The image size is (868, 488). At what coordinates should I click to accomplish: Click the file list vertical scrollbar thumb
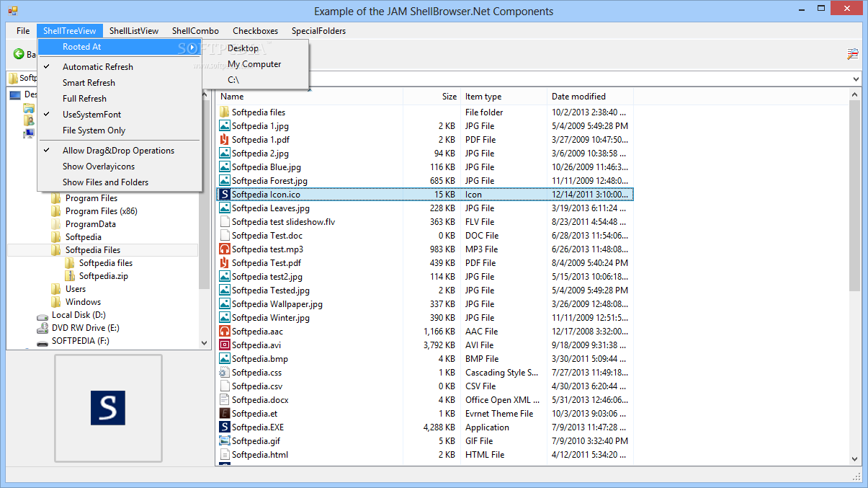pyautogui.click(x=855, y=195)
